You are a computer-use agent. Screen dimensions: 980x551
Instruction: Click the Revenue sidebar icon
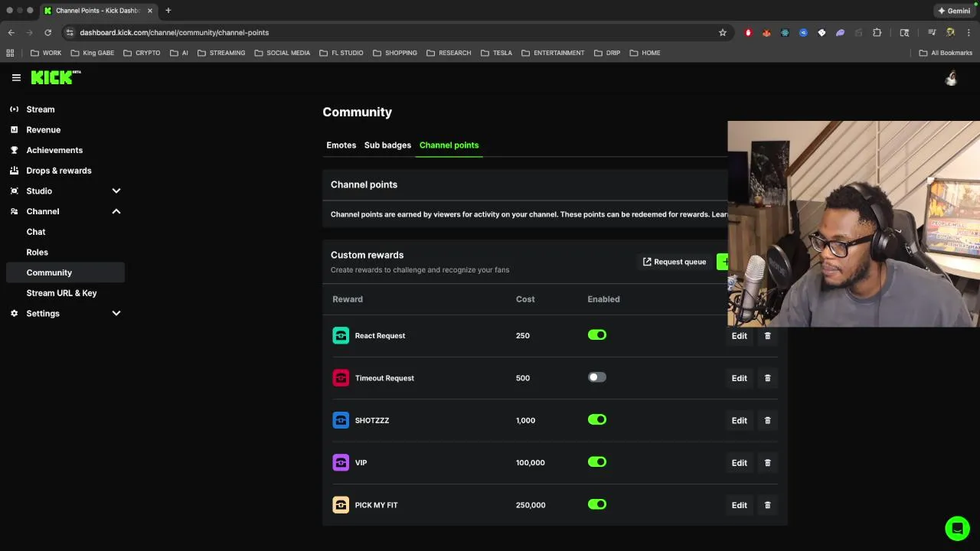(14, 130)
